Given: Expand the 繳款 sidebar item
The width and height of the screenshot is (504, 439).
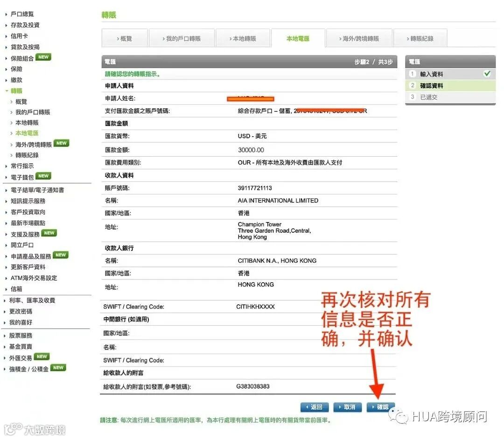Looking at the screenshot, I should tap(16, 80).
